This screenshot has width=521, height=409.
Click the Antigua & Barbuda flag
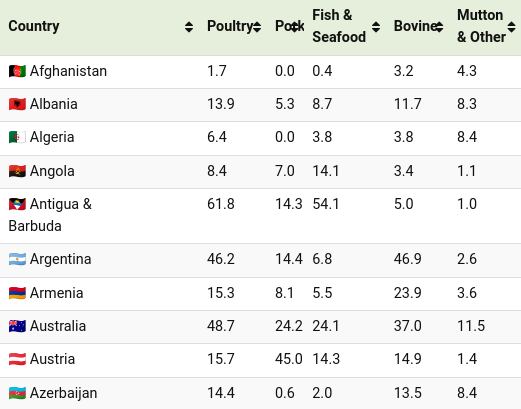[x=17, y=204]
